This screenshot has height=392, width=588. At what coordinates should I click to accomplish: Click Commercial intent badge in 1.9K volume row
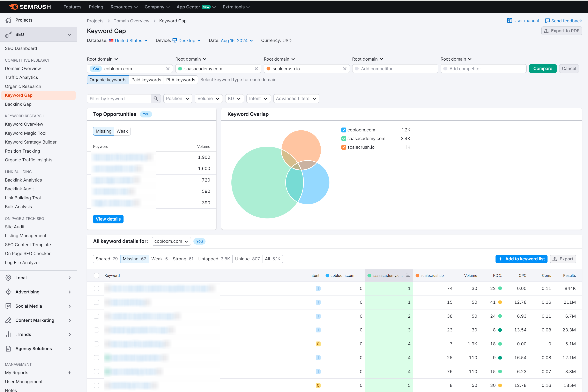pyautogui.click(x=318, y=344)
